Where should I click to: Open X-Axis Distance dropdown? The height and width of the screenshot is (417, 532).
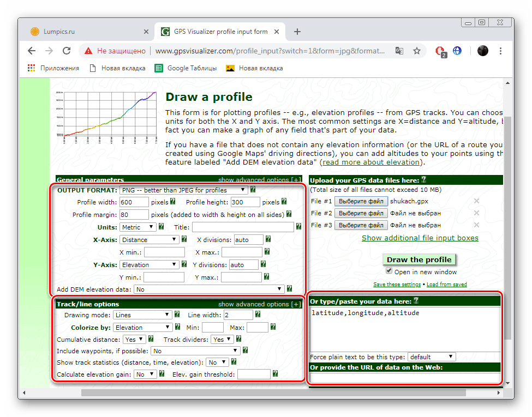[x=150, y=240]
